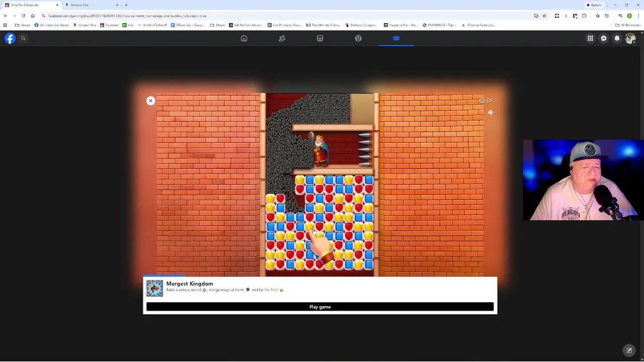Close the Amazon Vine browser tab
Image resolution: width=644 pixels, height=362 pixels.
tap(117, 5)
